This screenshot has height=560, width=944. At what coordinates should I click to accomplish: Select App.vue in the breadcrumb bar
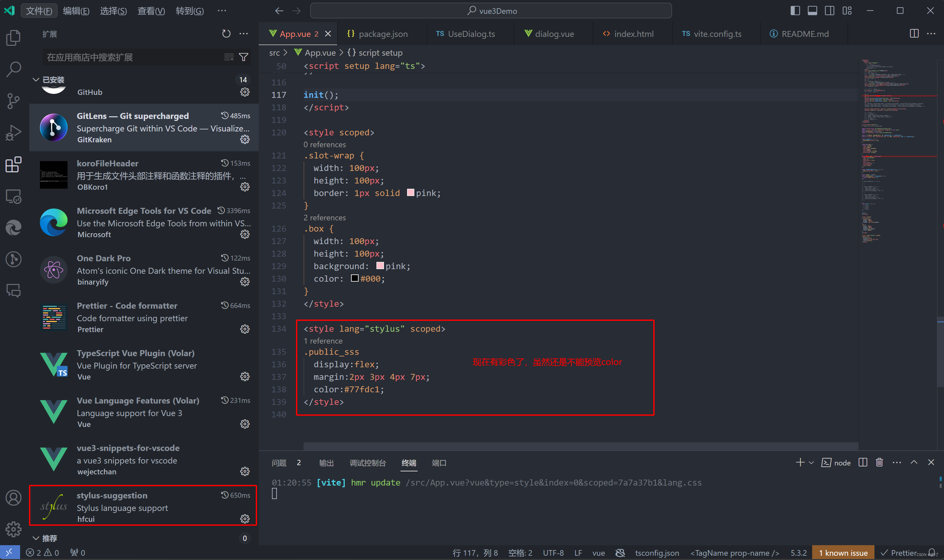click(x=320, y=52)
